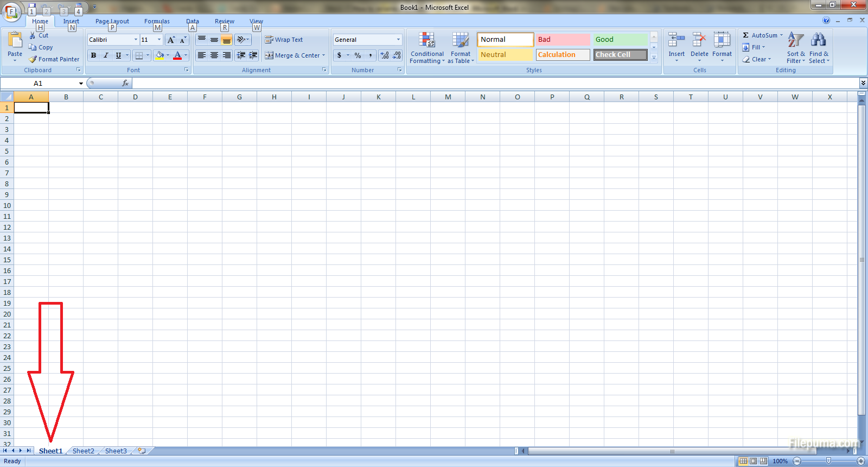868x467 pixels.
Task: Open the Page Layout ribbon tab
Action: tap(112, 22)
